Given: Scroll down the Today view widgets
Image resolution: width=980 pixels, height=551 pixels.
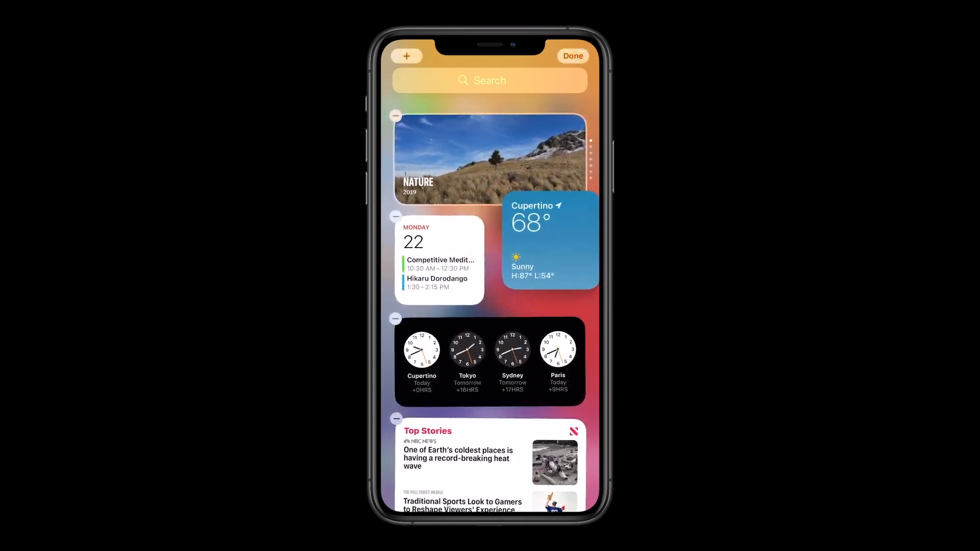Looking at the screenshot, I should 490,303.
